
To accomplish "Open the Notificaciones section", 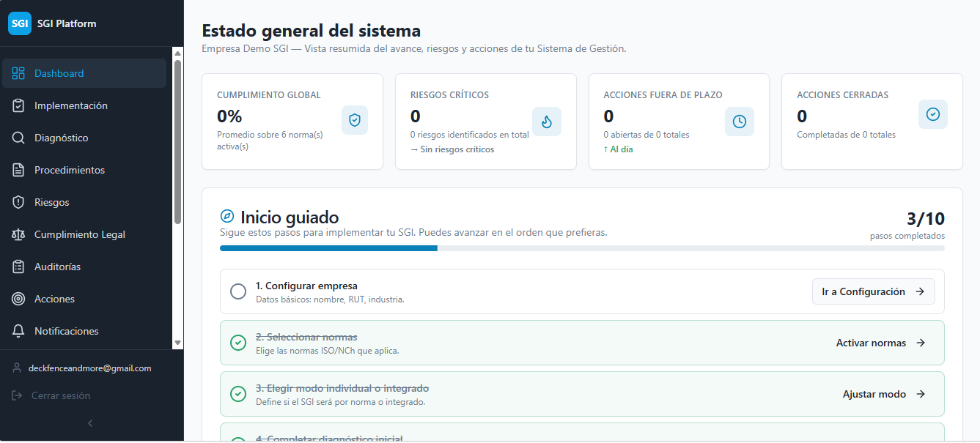I will click(84, 331).
